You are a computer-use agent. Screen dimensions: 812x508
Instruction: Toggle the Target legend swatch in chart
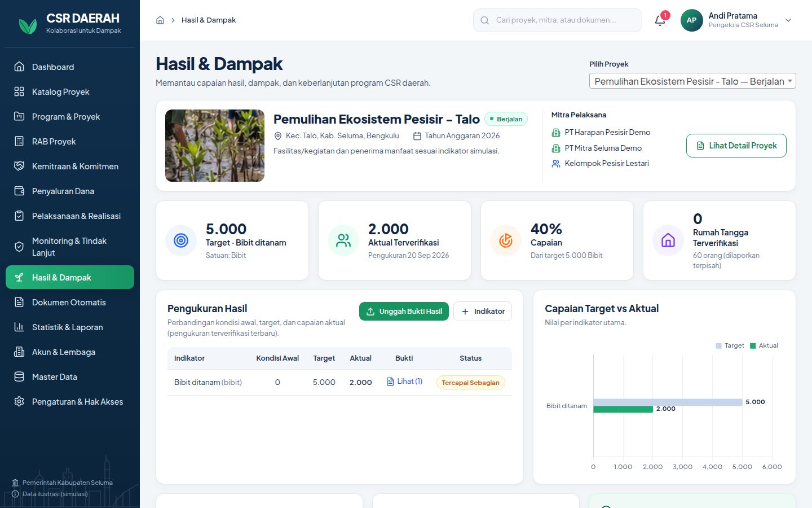click(718, 345)
